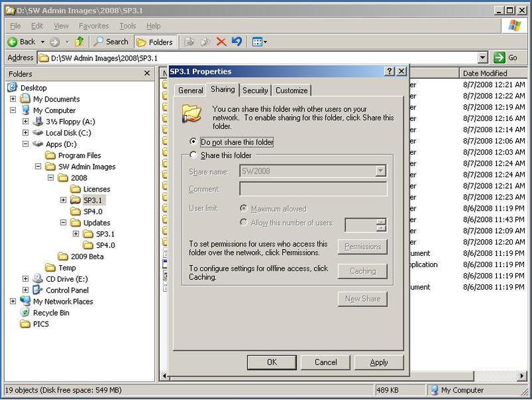The height and width of the screenshot is (400, 532).
Task: Click the Apply button
Action: (x=379, y=362)
